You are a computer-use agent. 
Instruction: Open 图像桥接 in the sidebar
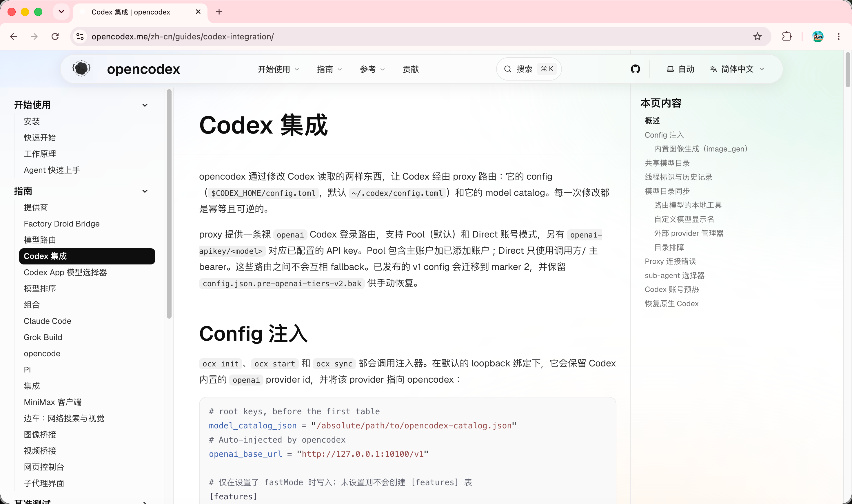40,435
